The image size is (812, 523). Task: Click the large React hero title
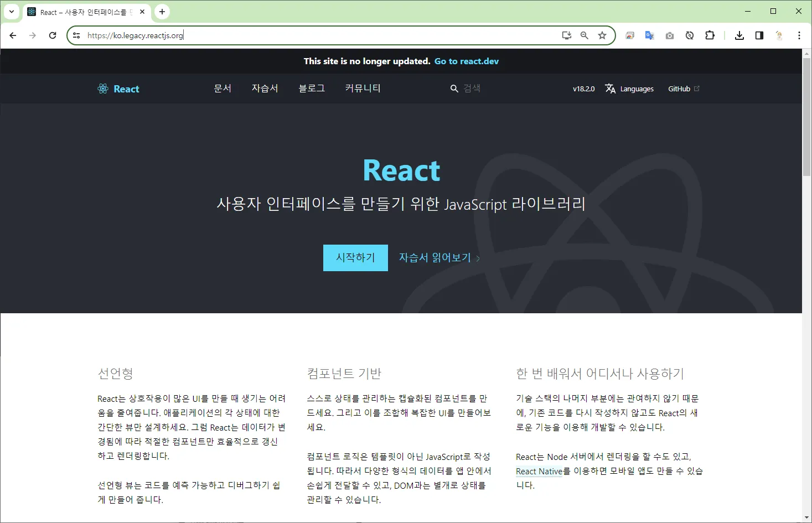pyautogui.click(x=401, y=170)
